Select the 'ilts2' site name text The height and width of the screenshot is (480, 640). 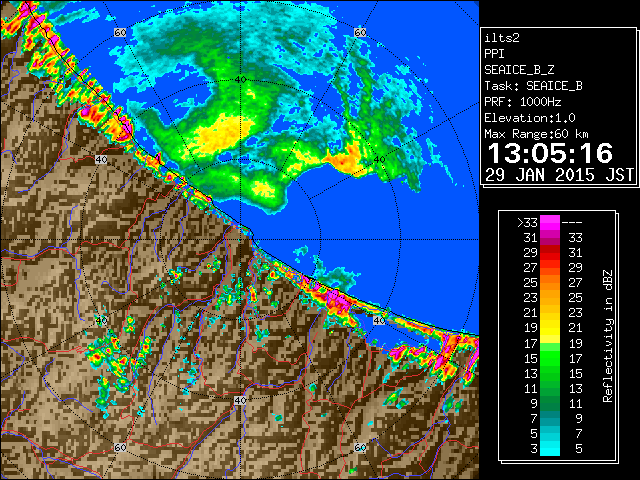coord(502,38)
